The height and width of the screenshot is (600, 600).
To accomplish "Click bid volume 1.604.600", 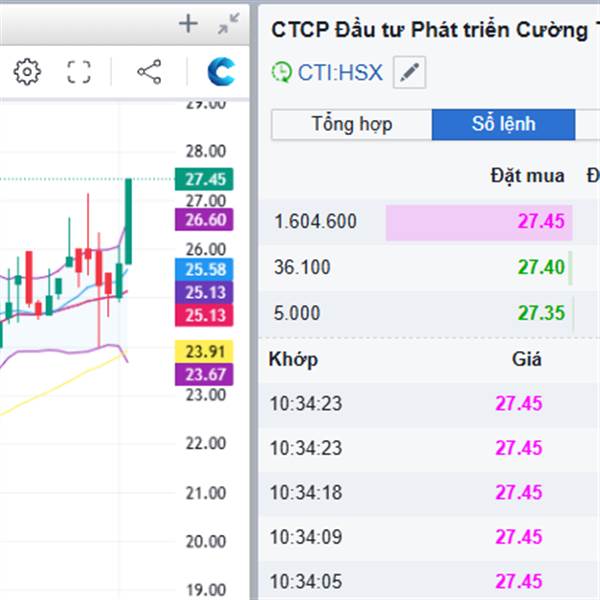I will [x=315, y=221].
